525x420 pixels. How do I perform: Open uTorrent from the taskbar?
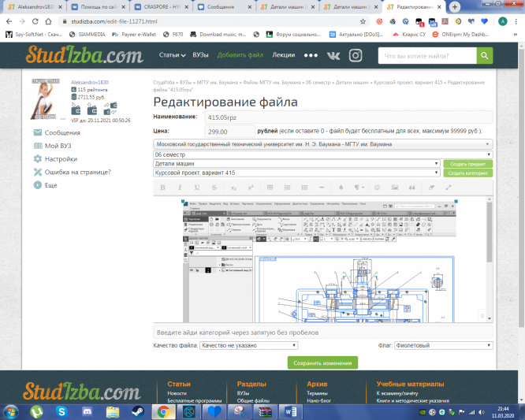click(x=36, y=412)
